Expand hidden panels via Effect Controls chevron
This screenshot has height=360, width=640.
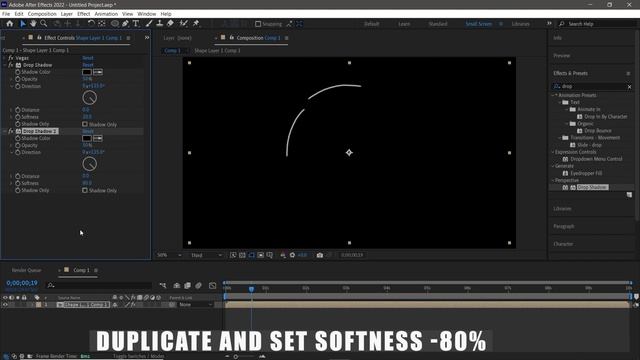tap(147, 38)
